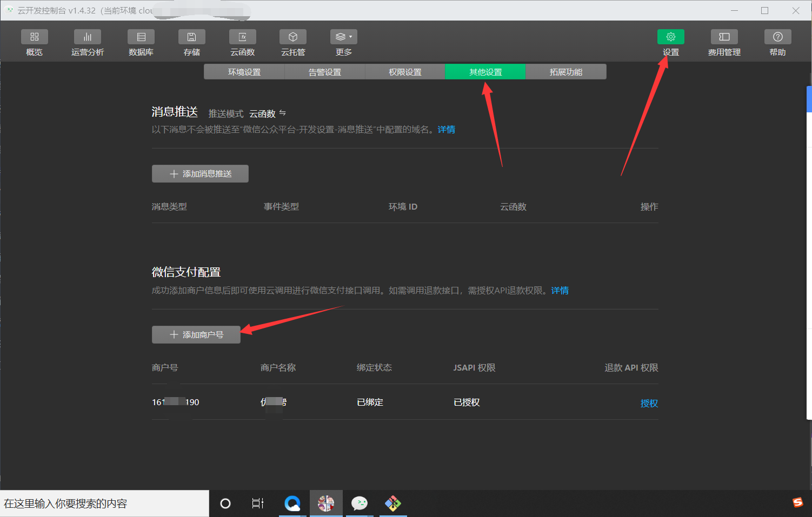The width and height of the screenshot is (812, 517).
Task: Open 费用管理 billing management
Action: click(723, 42)
